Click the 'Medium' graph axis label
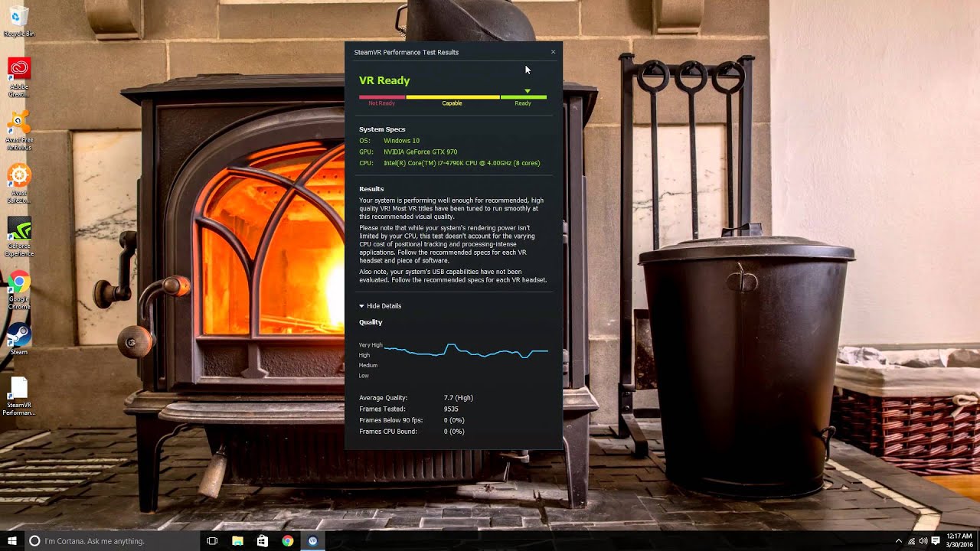980x551 pixels. coord(368,366)
